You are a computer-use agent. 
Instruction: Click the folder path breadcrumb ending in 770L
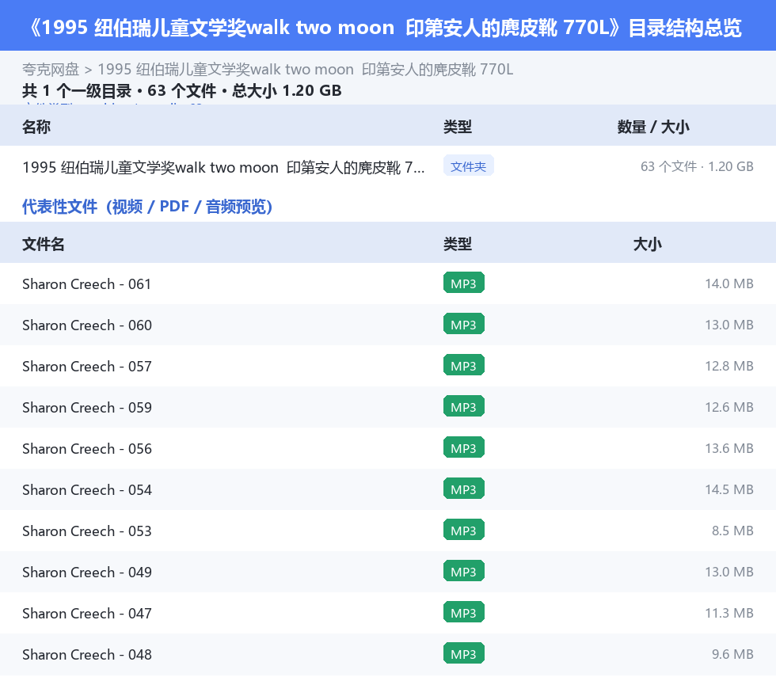(306, 70)
